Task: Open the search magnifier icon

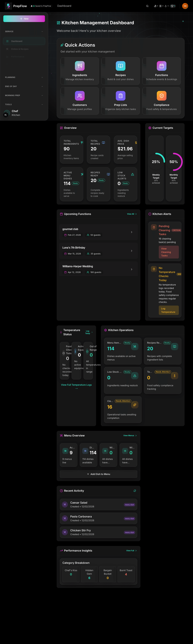Action: (x=147, y=6)
